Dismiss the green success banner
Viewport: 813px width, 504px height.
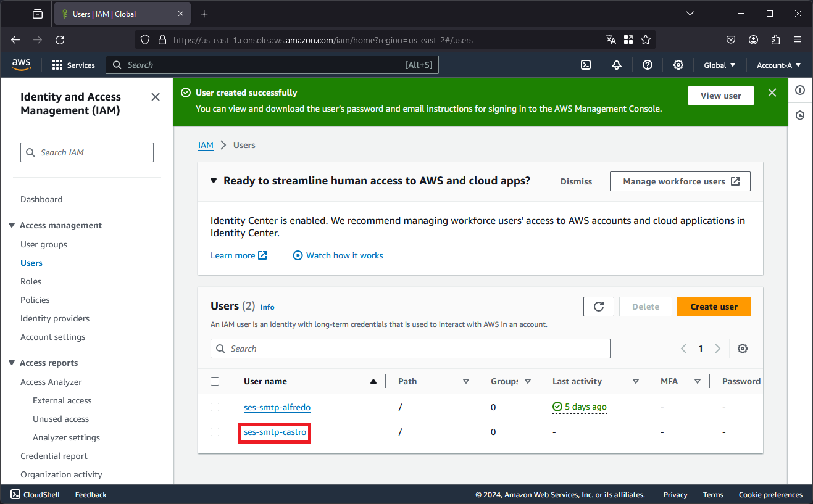click(x=772, y=93)
